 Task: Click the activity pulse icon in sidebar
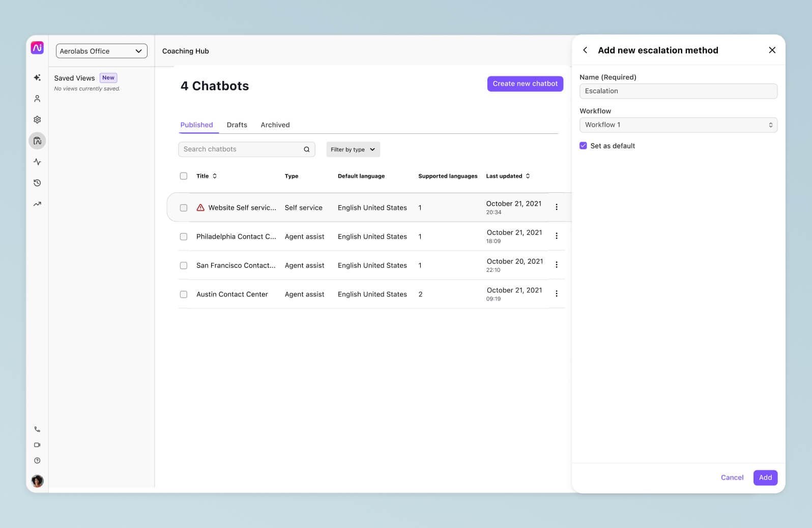pos(37,162)
